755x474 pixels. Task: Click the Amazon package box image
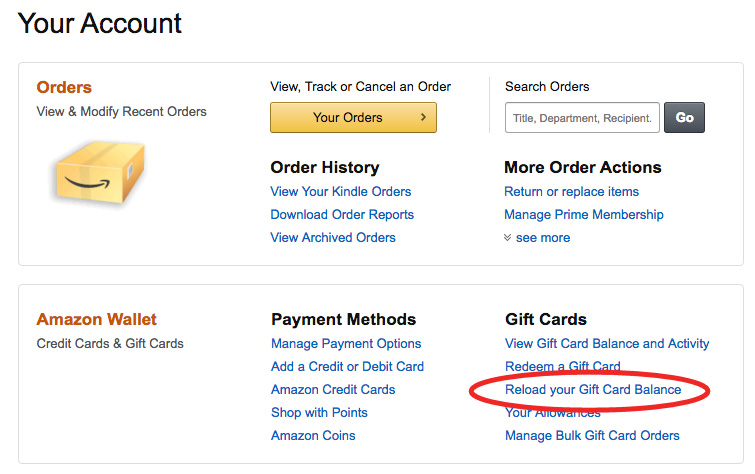(x=97, y=171)
